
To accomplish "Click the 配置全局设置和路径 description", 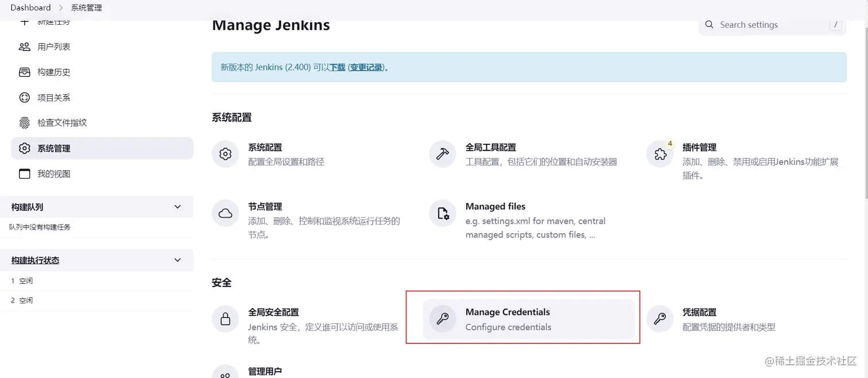I will [x=286, y=162].
